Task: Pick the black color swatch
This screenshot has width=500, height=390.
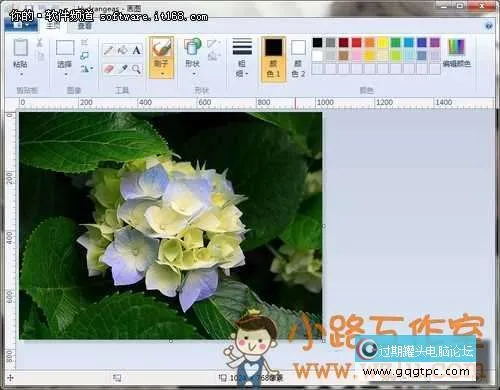Action: click(317, 43)
